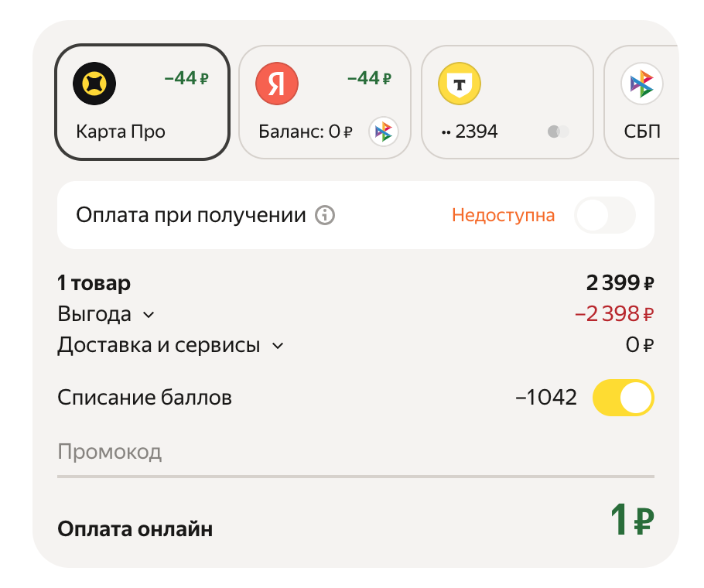
Task: Open info icon beside Оплата при получении
Action: [x=326, y=215]
